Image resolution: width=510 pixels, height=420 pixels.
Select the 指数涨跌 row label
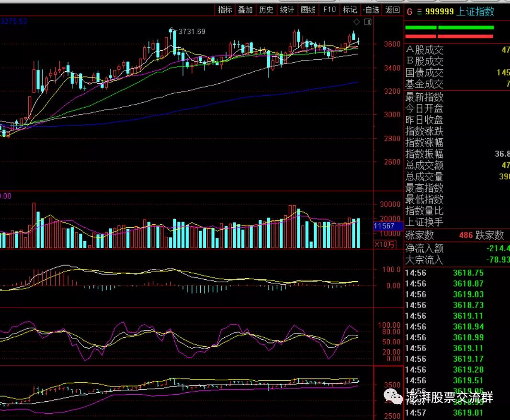424,131
